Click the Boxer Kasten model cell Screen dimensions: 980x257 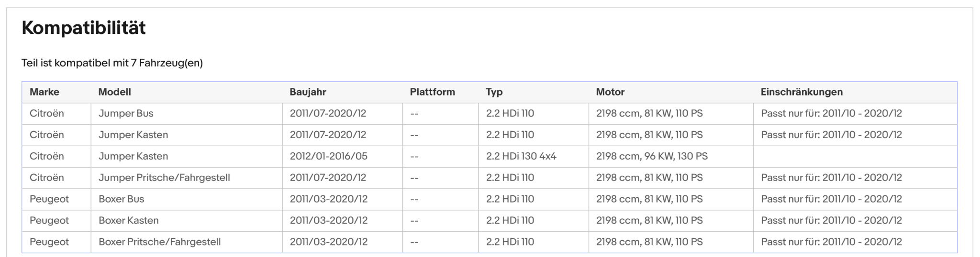(187, 221)
